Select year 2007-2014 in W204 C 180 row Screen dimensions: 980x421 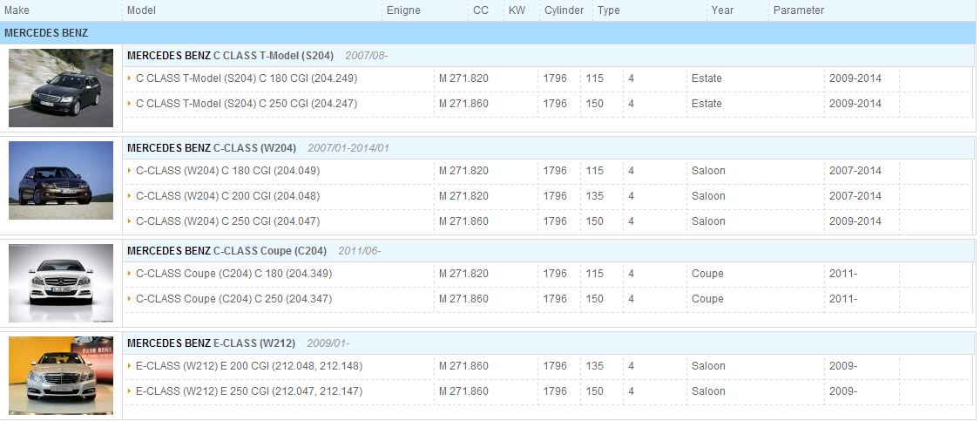[855, 171]
